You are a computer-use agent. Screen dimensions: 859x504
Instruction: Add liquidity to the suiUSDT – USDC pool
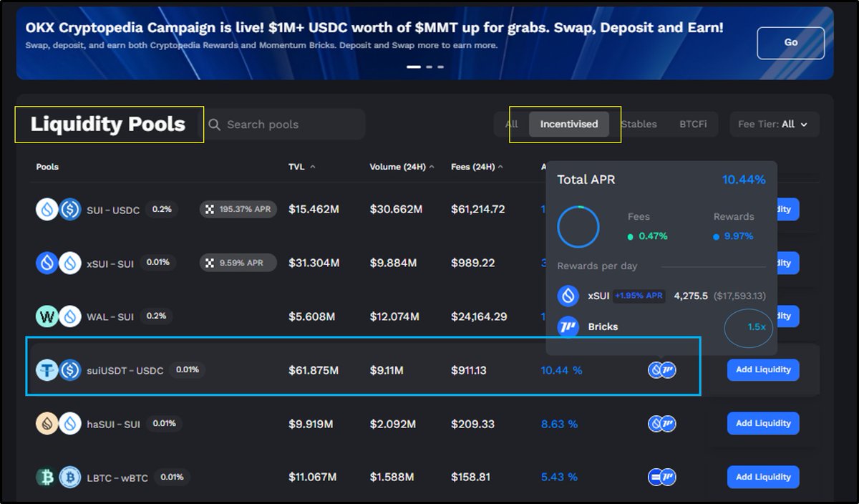point(763,370)
